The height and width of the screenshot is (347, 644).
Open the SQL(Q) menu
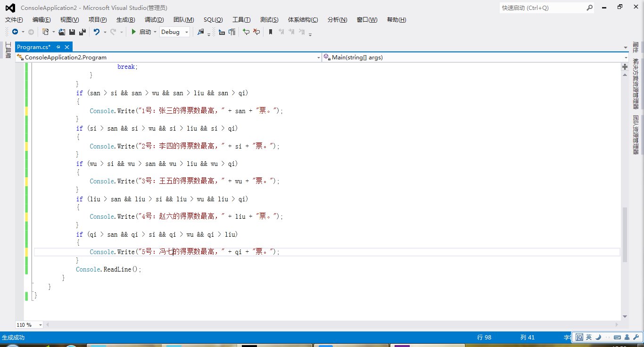[x=213, y=19]
